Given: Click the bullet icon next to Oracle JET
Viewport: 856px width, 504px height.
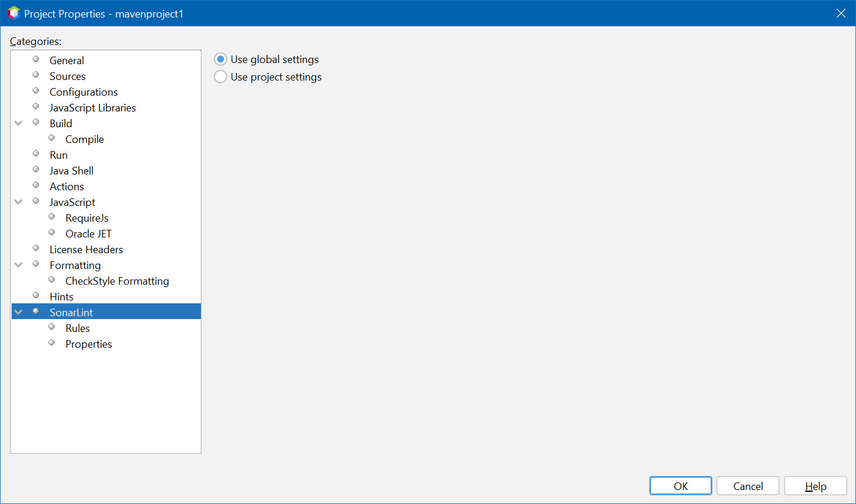Looking at the screenshot, I should click(x=51, y=233).
